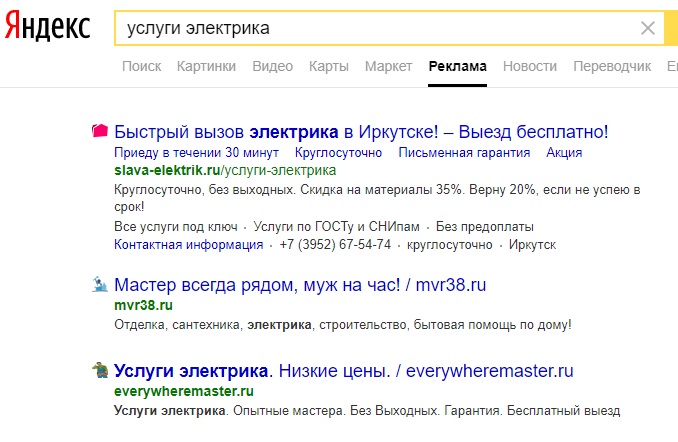The height and width of the screenshot is (442, 678).
Task: Click the 'Иркутск' city text in contacts
Action: pyautogui.click(x=532, y=245)
